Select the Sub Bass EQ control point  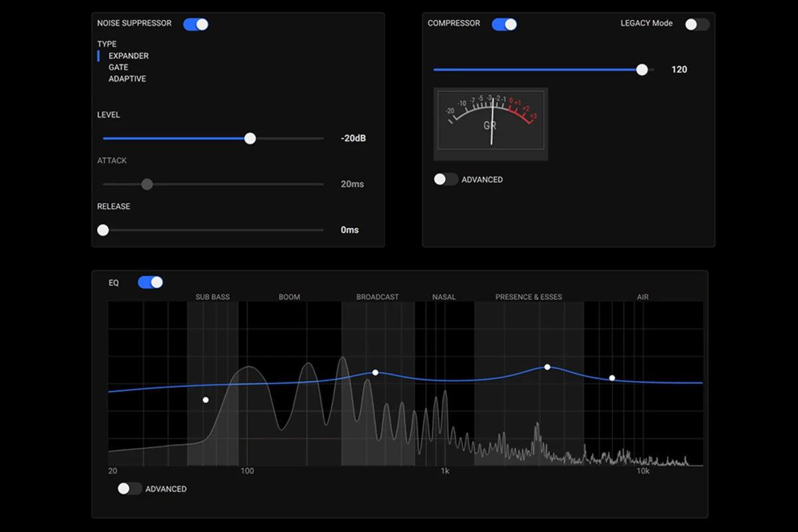(205, 400)
